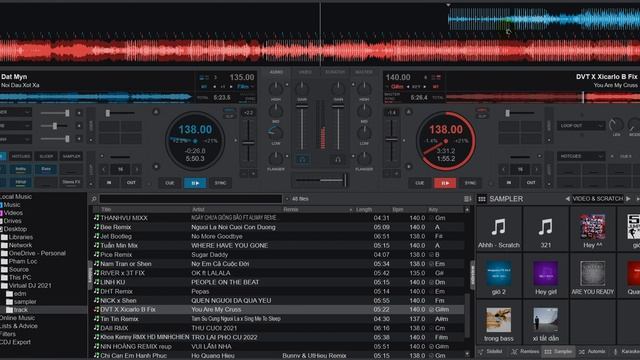Set loop OUT on left deck
The width and height of the screenshot is (640, 360).
[131, 182]
